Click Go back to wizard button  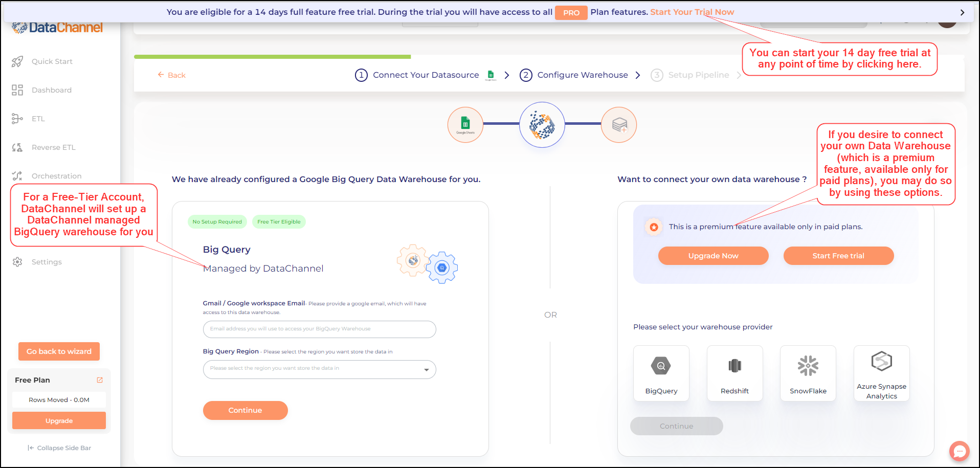click(59, 351)
